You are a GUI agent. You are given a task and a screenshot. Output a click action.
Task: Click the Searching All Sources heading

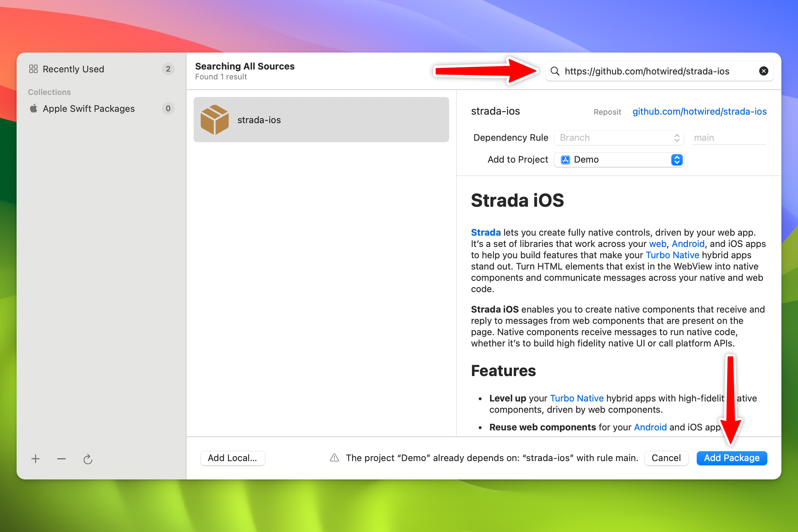pyautogui.click(x=245, y=66)
